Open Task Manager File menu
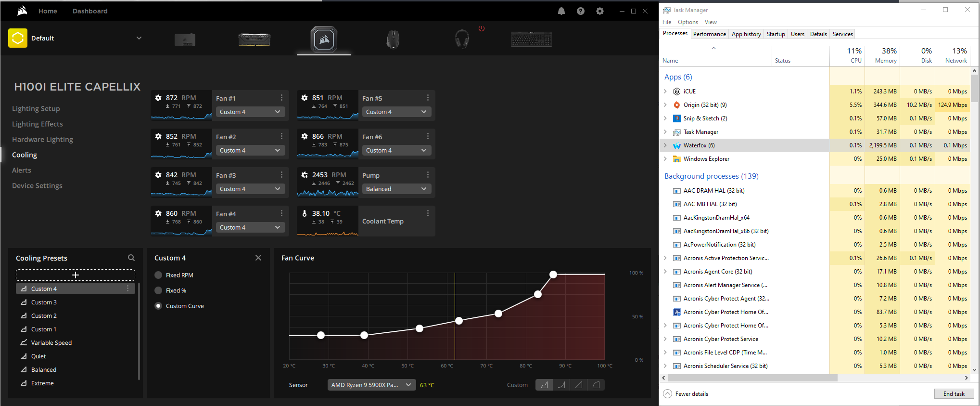This screenshot has height=406, width=980. (x=666, y=22)
